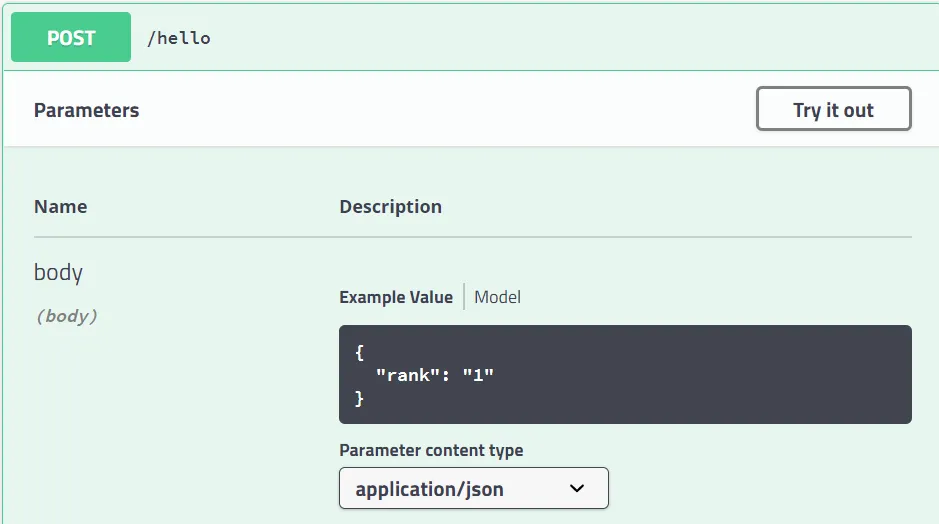Click the Name column header
This screenshot has height=524, width=939.
coord(60,207)
